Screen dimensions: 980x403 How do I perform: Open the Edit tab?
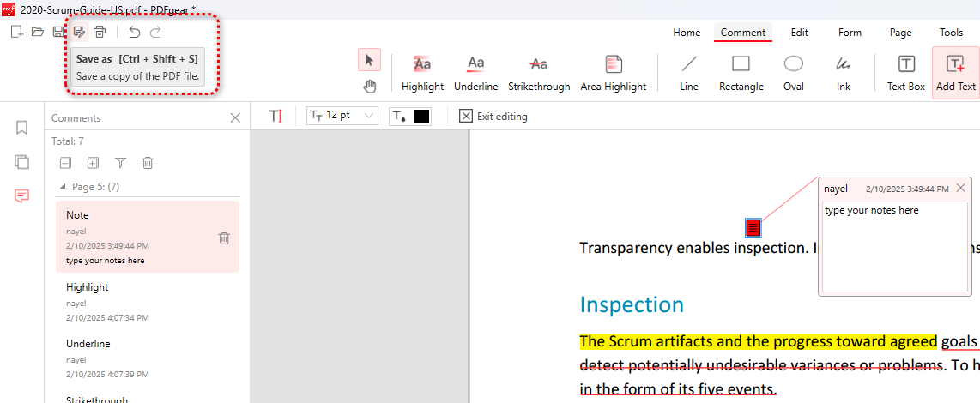pos(799,33)
